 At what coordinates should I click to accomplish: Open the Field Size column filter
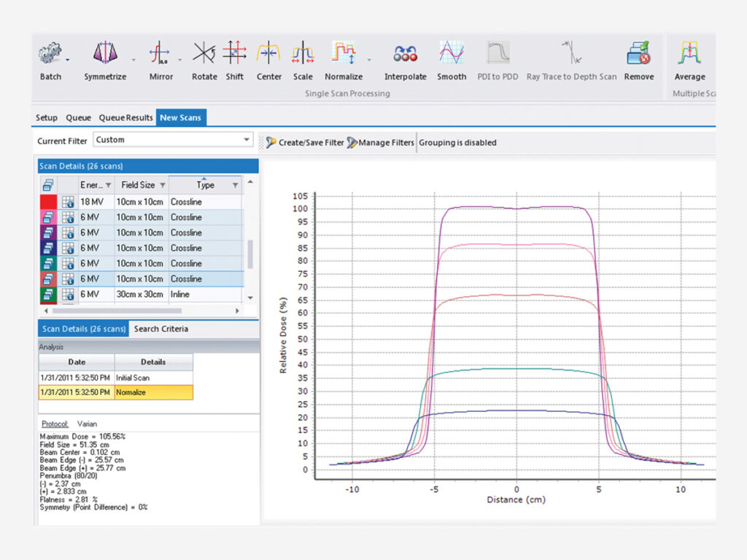(x=163, y=184)
